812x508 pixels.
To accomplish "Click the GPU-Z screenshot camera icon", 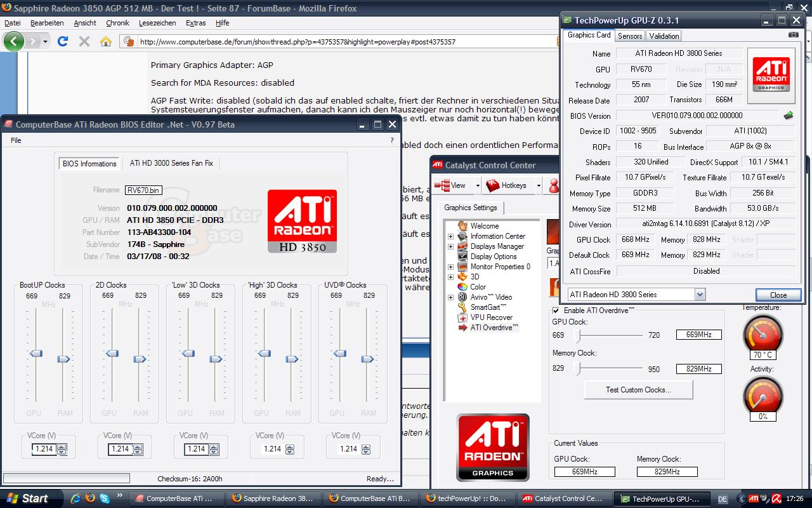I will (x=793, y=36).
